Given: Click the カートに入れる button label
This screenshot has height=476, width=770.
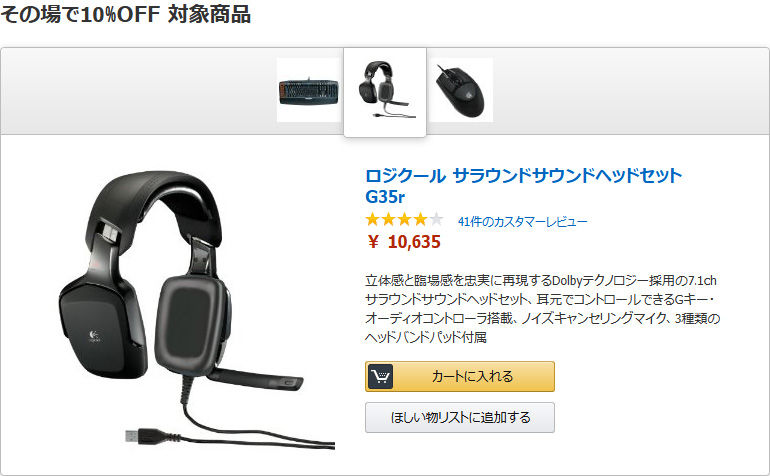Looking at the screenshot, I should point(472,376).
